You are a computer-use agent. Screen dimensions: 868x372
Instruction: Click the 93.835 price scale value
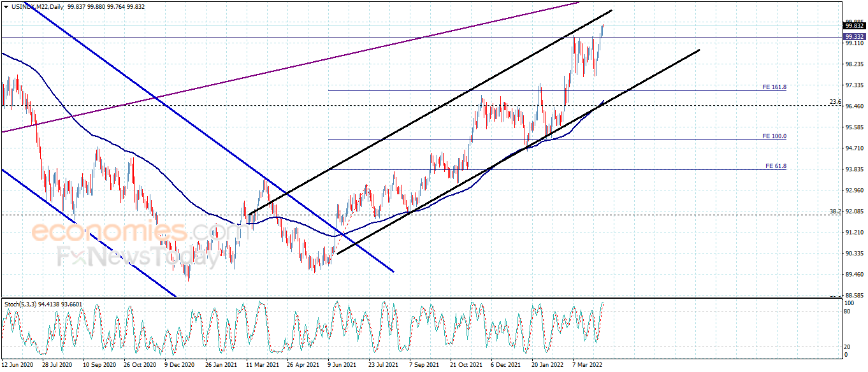[x=855, y=169]
